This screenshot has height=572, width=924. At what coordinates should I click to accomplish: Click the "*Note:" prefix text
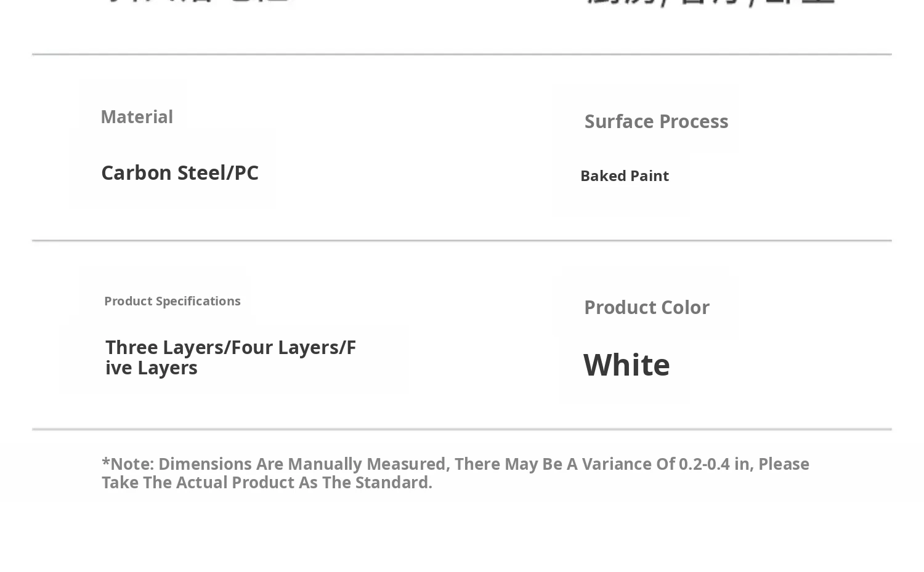pos(128,464)
